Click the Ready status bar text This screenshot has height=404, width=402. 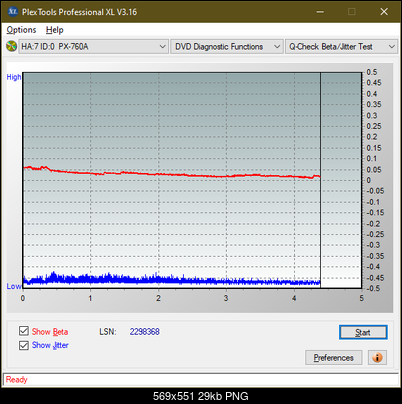tap(17, 379)
